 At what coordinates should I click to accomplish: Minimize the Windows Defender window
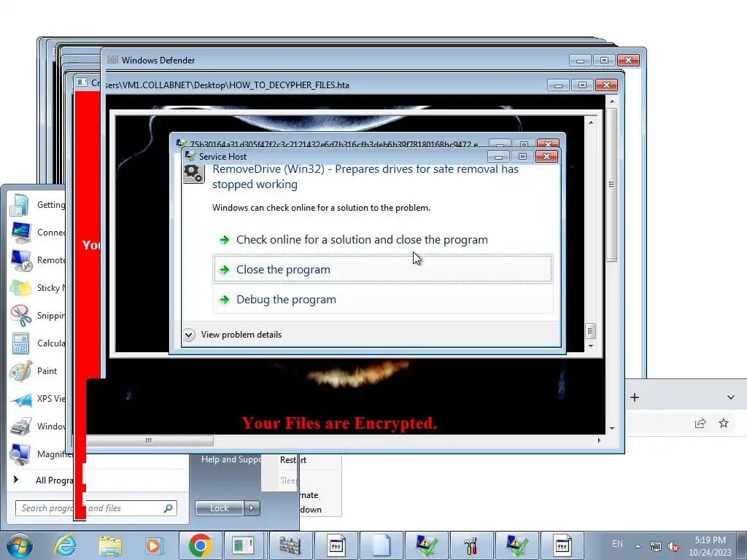tap(580, 60)
